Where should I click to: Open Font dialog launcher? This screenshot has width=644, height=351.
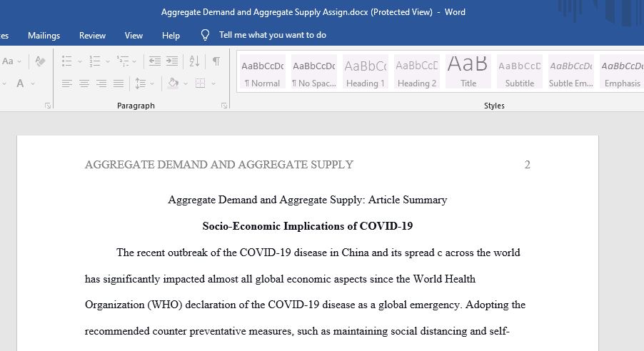48,106
